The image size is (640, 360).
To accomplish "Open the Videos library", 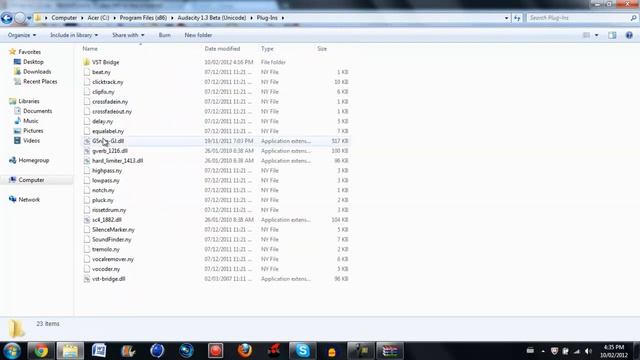I will [x=31, y=140].
